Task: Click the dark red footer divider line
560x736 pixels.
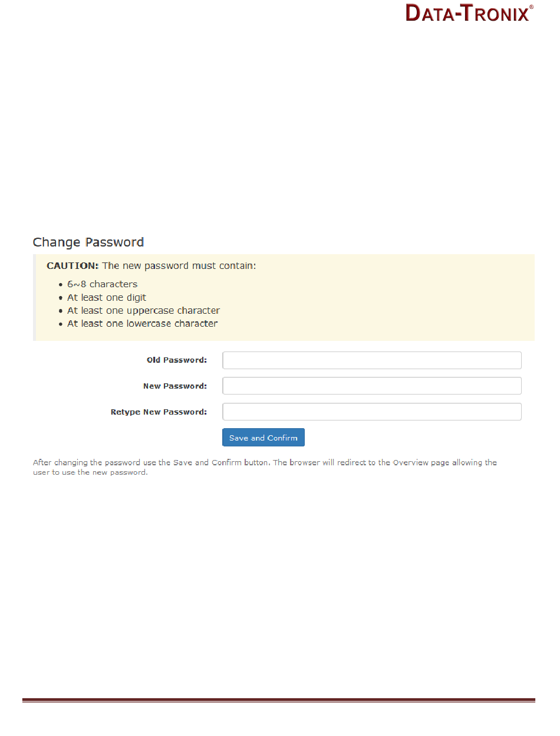Action: (x=278, y=701)
